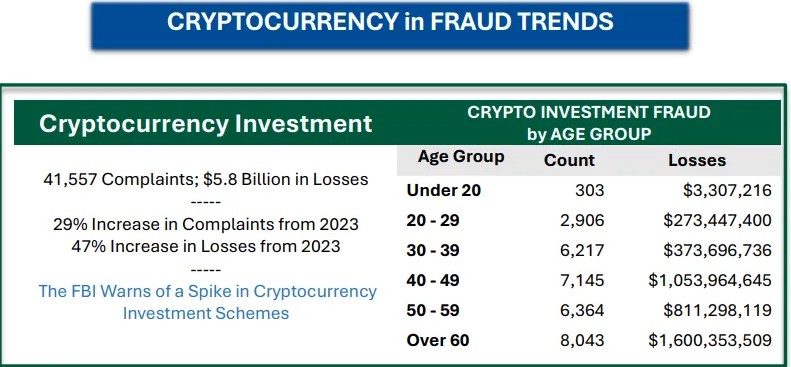The height and width of the screenshot is (367, 791).
Task: Select the 8,043 count value
Action: pos(582,340)
